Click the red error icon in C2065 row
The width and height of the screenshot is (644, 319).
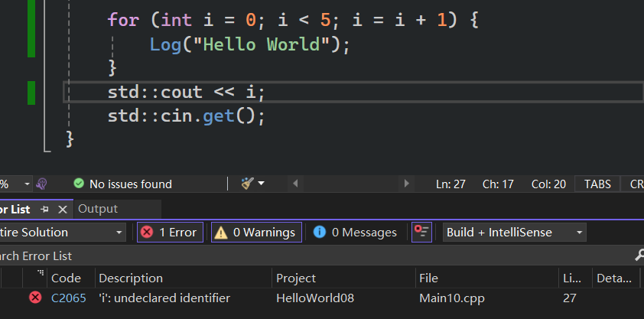35,298
